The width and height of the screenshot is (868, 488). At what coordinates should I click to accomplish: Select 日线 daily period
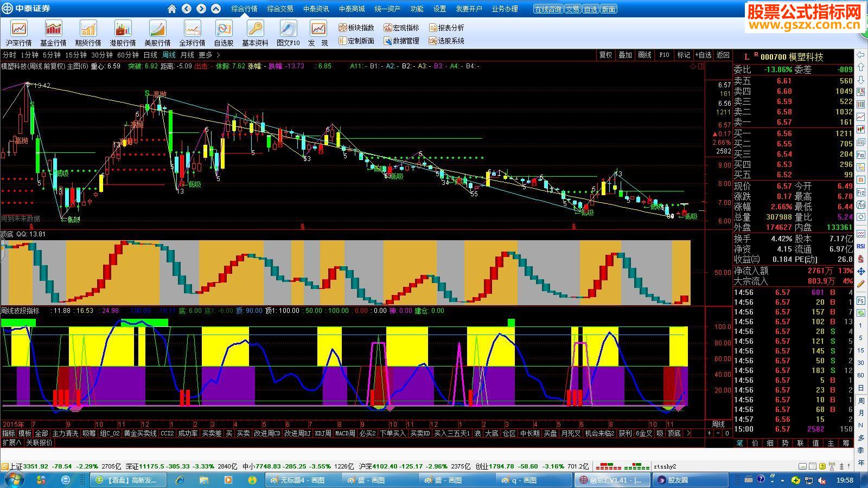pyautogui.click(x=150, y=55)
